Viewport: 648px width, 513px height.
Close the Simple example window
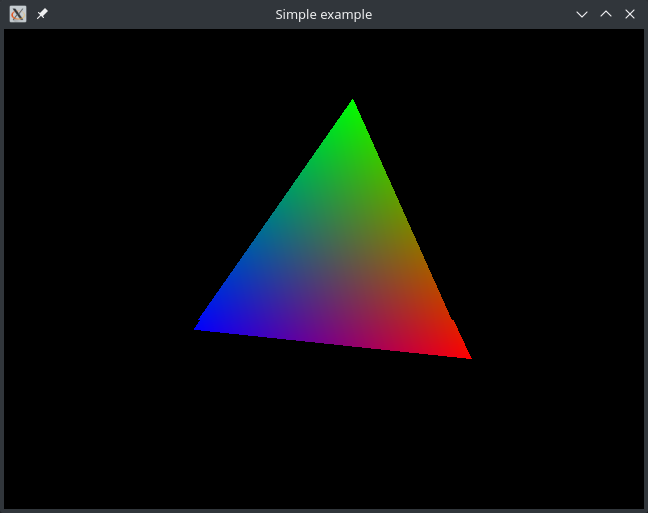(x=630, y=14)
